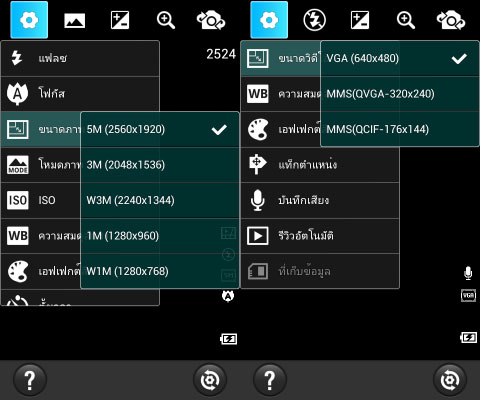
Task: Open the left blue settings gear
Action: (x=29, y=20)
